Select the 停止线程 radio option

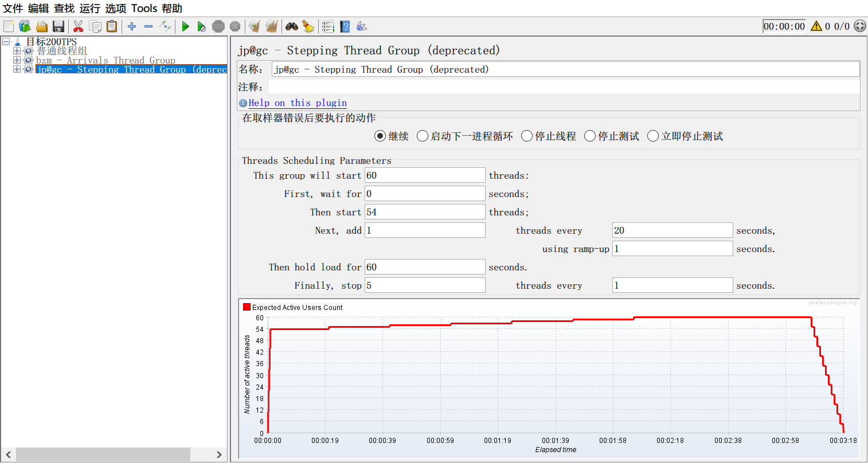[x=527, y=136]
